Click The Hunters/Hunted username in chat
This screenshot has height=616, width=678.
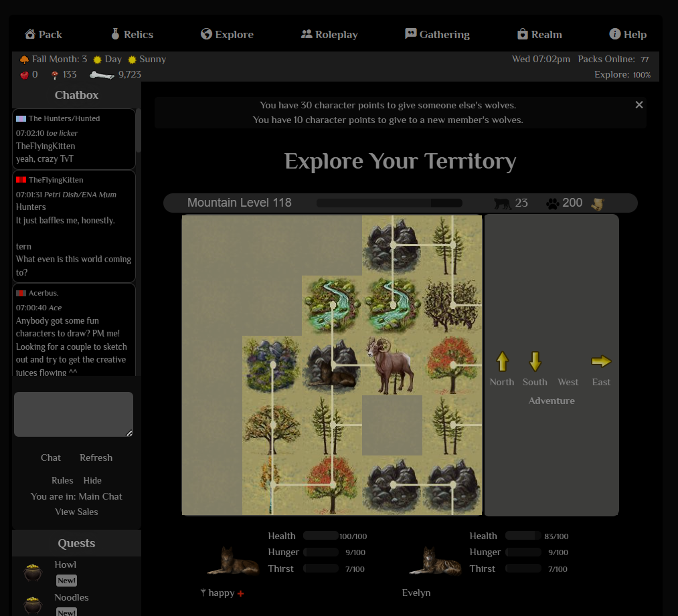(64, 118)
